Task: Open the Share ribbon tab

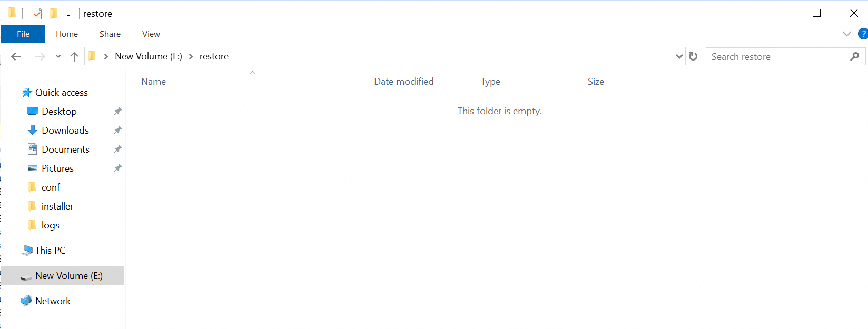Action: tap(110, 34)
